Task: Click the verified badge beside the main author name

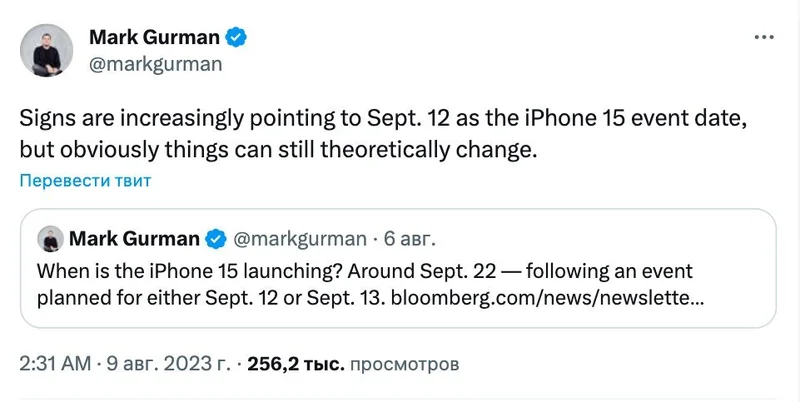Action: coord(236,38)
